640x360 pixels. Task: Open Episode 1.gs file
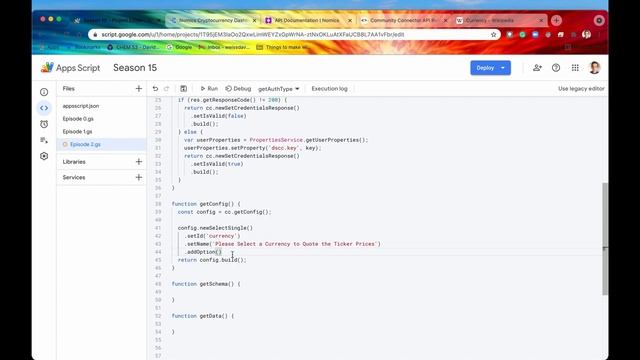pyautogui.click(x=77, y=131)
